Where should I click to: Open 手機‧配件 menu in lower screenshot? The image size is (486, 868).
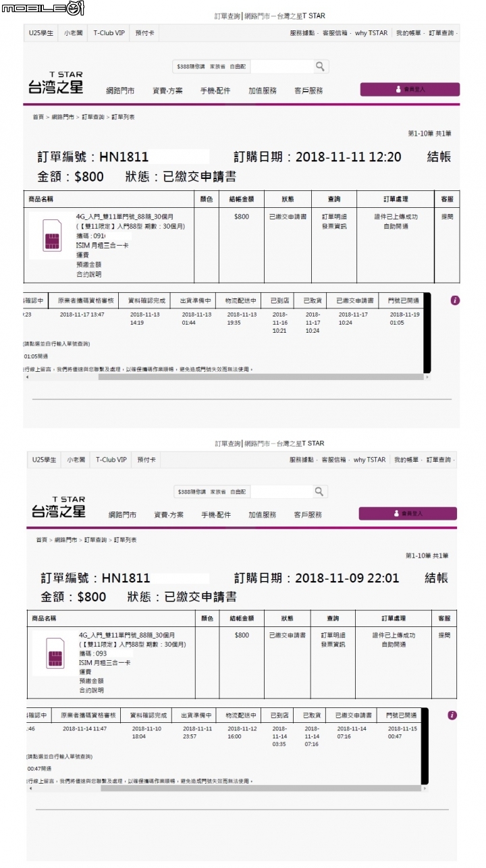pyautogui.click(x=216, y=514)
